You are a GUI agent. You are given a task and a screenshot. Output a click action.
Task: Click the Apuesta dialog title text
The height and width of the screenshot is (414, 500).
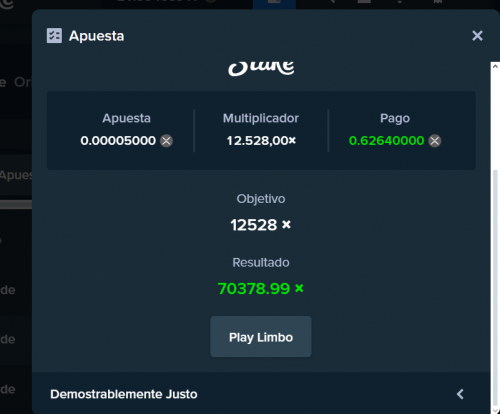96,36
